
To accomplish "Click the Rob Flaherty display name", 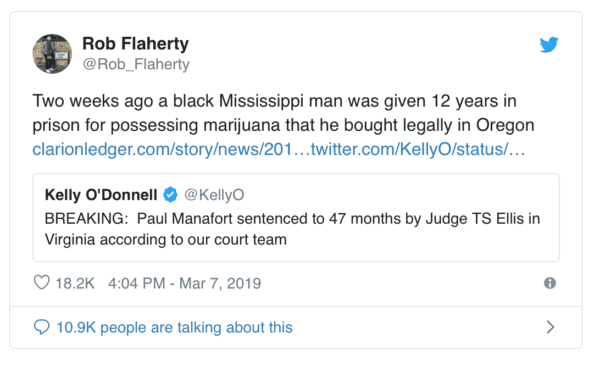I will (135, 43).
